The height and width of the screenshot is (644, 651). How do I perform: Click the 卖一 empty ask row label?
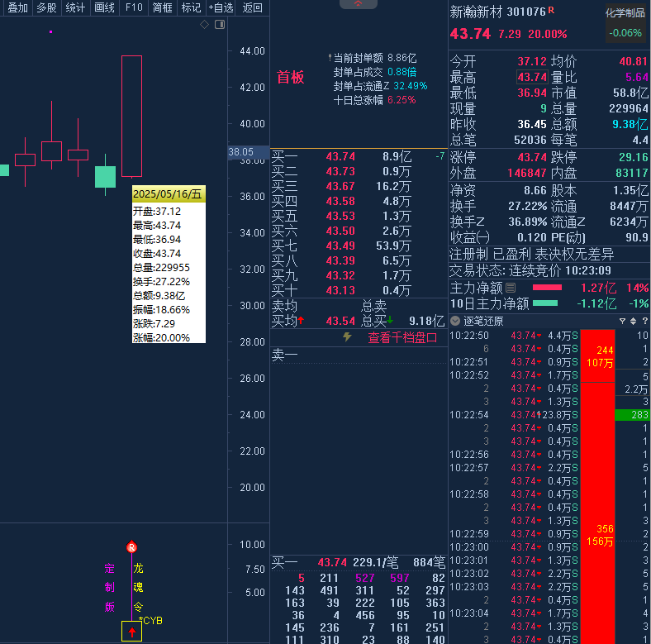pyautogui.click(x=284, y=355)
